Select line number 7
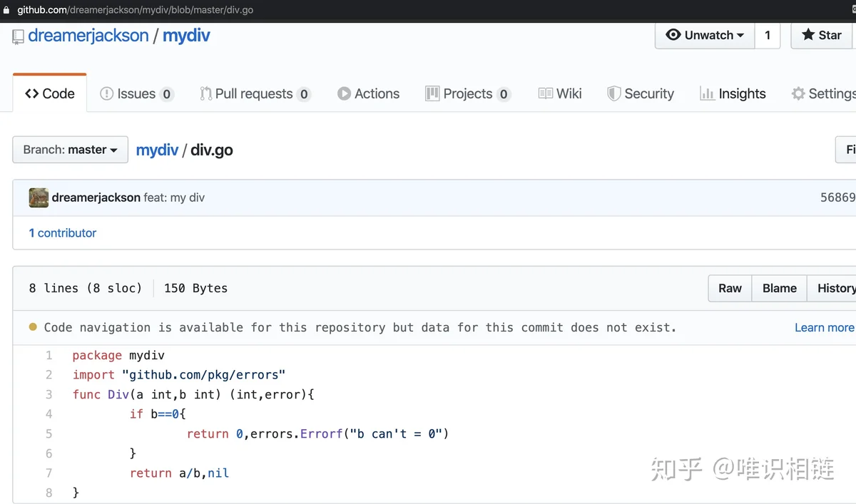 [49, 473]
